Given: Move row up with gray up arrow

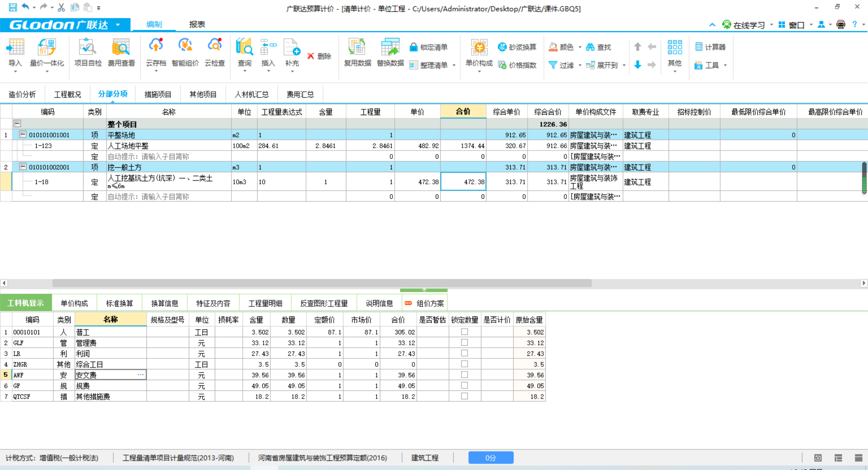Looking at the screenshot, I should 637,47.
